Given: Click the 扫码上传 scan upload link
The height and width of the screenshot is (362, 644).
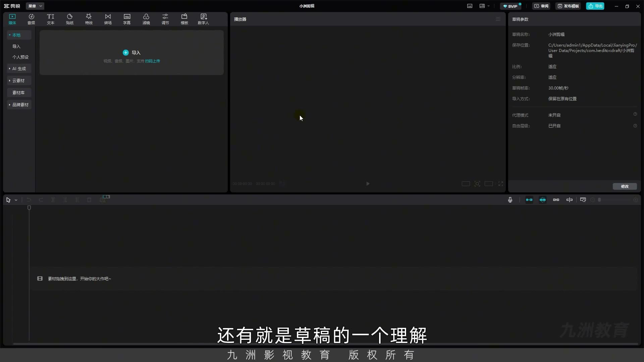Looking at the screenshot, I should [152, 61].
